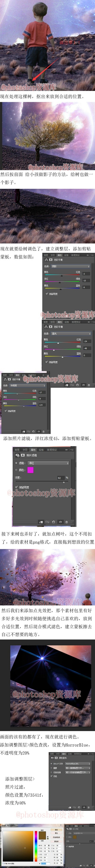Screen dimensions: 95x868
Task: Click the 属性 tab in the 阴影 panel
Action: click(60, 255)
